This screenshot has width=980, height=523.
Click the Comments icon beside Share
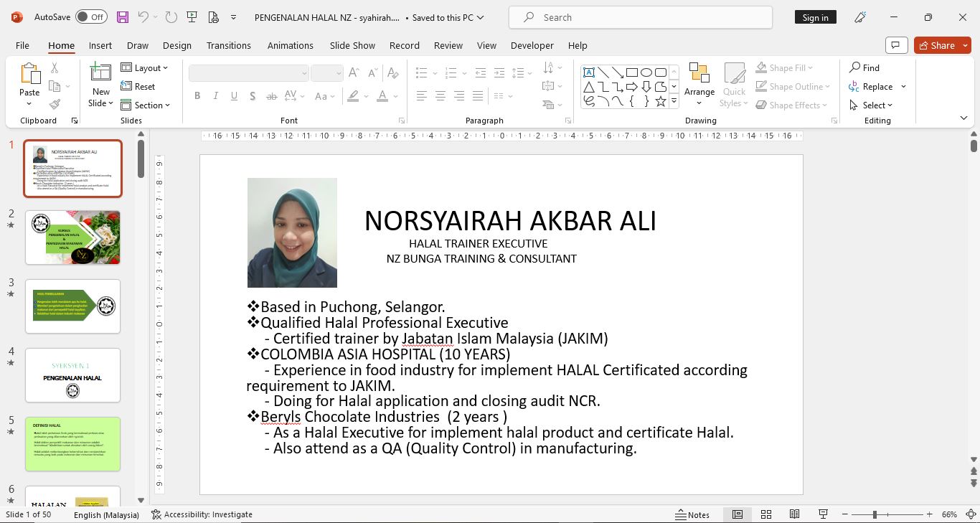895,45
